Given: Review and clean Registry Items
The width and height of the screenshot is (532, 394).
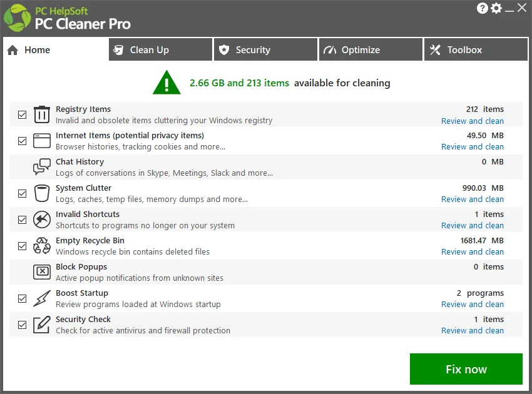Looking at the screenshot, I should pos(473,121).
